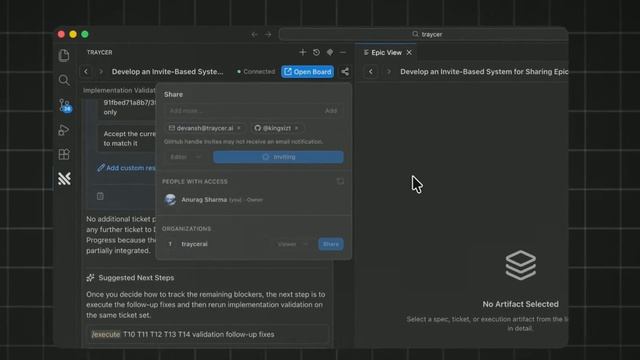Open the Extensions icon in activity bar

coord(64,154)
